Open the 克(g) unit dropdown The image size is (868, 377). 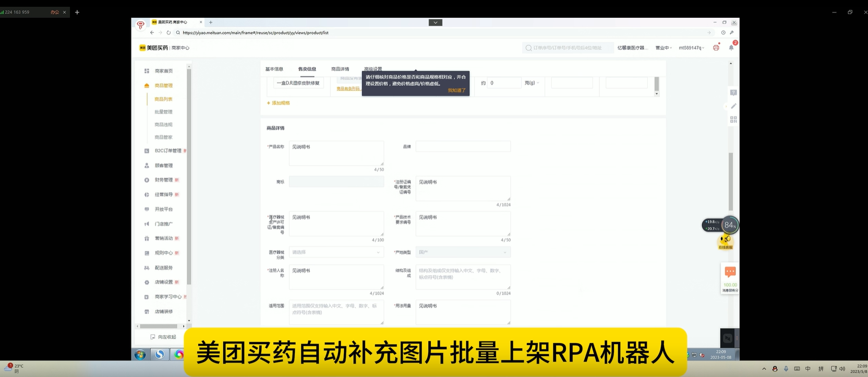pos(532,83)
